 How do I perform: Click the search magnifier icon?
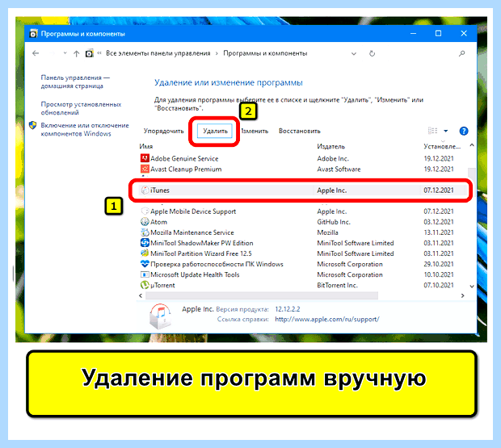pos(462,53)
